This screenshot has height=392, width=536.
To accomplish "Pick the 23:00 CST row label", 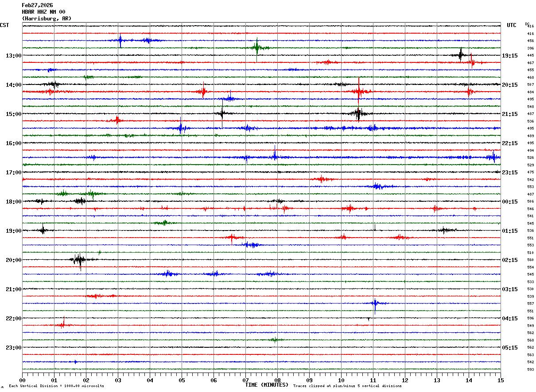I will pyautogui.click(x=14, y=348).
